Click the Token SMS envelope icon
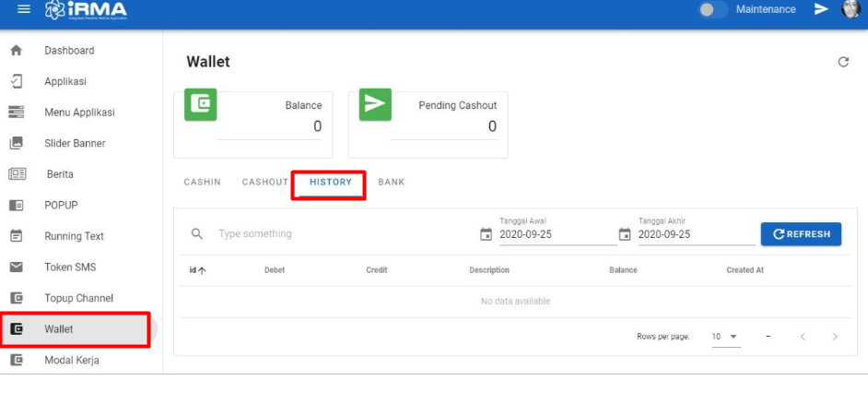Image resolution: width=868 pixels, height=416 pixels. [x=16, y=267]
